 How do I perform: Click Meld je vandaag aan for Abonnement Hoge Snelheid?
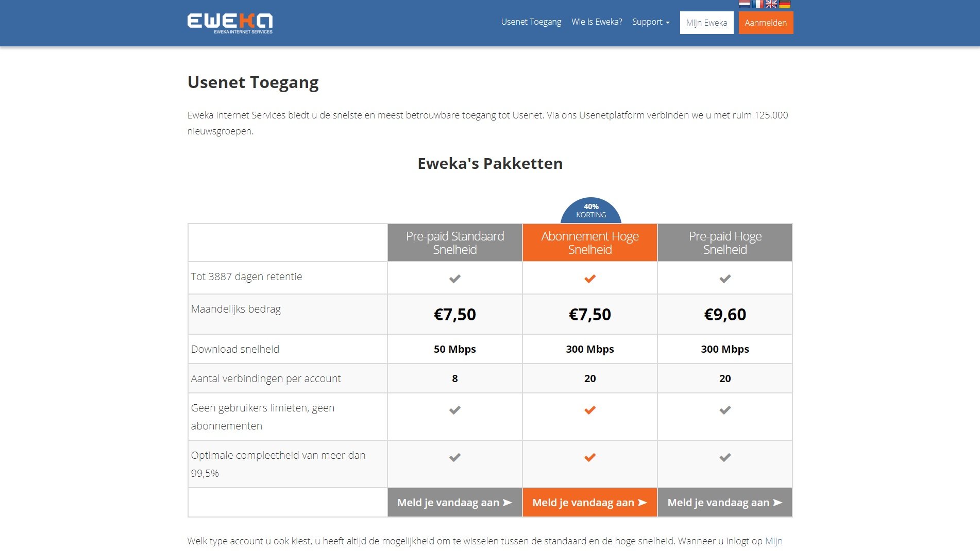pos(589,502)
